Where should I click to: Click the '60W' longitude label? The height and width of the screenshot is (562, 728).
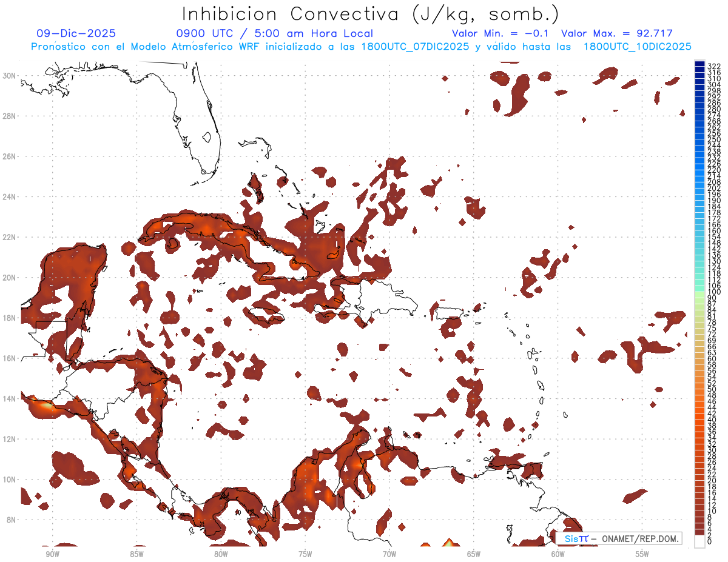pos(558,554)
